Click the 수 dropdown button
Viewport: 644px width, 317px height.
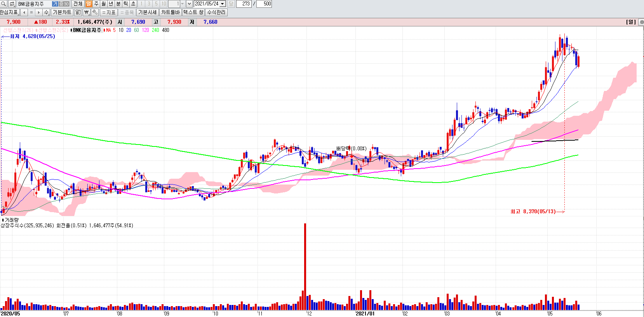coord(46,12)
